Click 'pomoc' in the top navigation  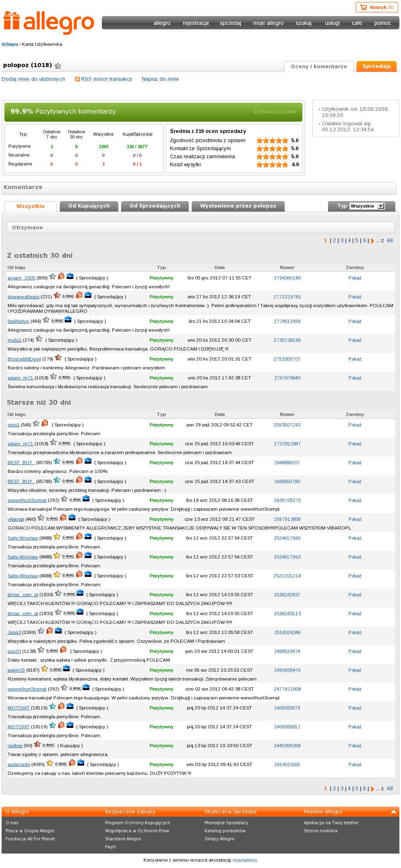point(383,23)
